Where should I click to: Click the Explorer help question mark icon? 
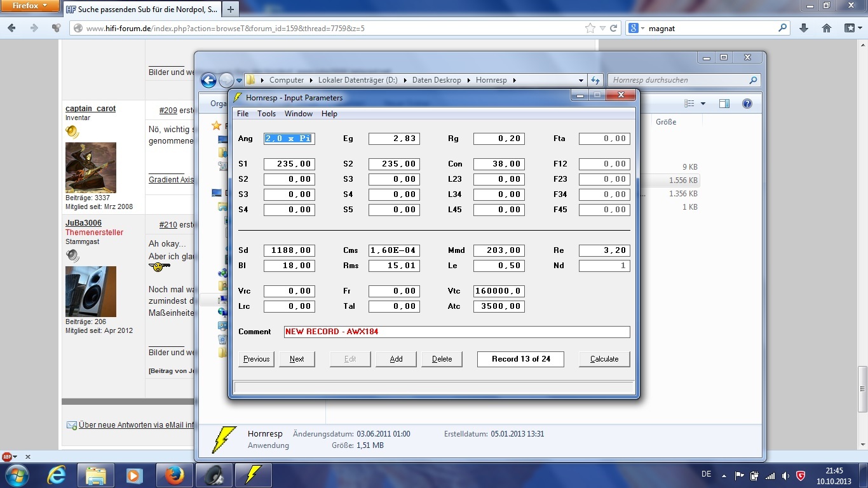pyautogui.click(x=747, y=104)
